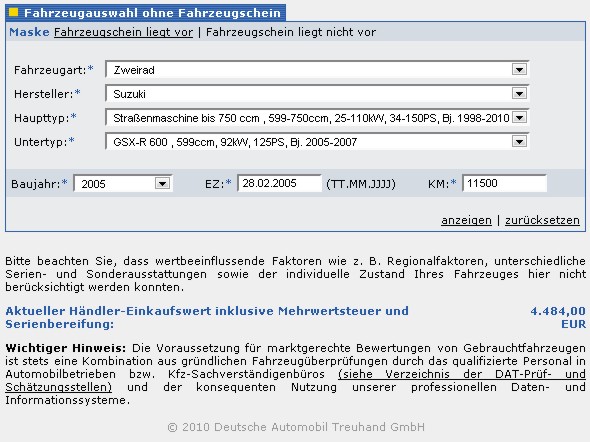Open the DAT-Prüf- und Schätzungsstellen directory link
This screenshot has height=442, width=590.
[x=295, y=380]
